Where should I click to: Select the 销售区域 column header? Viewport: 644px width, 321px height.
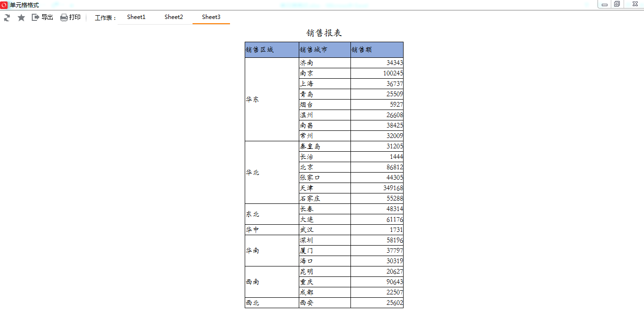point(272,50)
